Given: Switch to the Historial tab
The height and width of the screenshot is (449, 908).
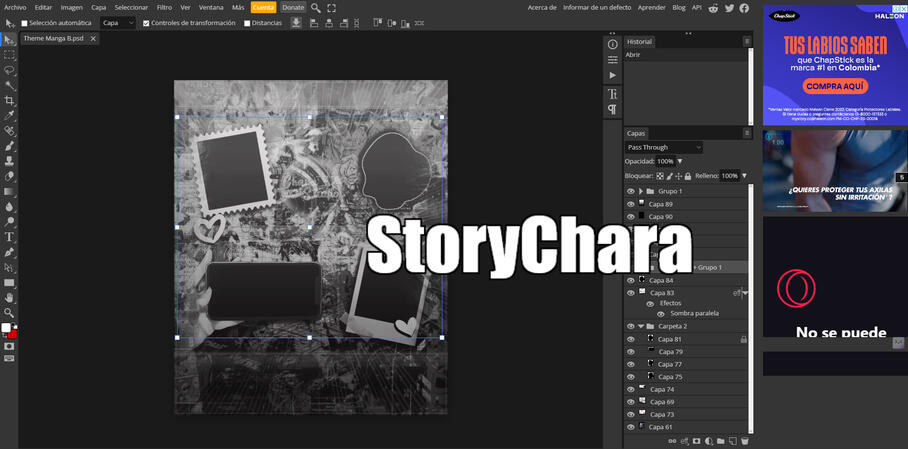Looking at the screenshot, I should (x=639, y=42).
